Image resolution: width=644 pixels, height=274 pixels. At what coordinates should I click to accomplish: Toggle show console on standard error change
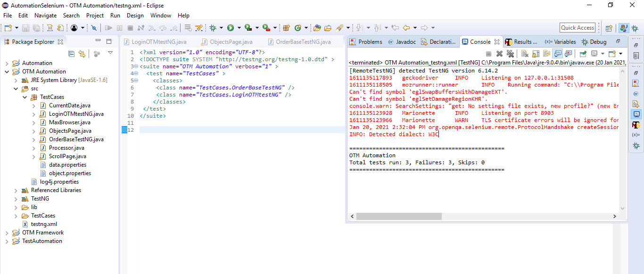click(568, 54)
